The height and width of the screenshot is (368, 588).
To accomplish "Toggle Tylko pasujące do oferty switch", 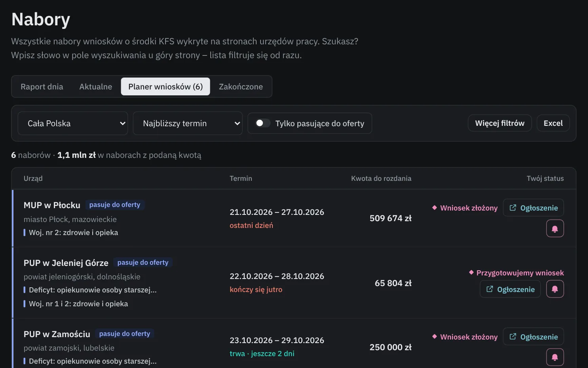I will [x=263, y=123].
